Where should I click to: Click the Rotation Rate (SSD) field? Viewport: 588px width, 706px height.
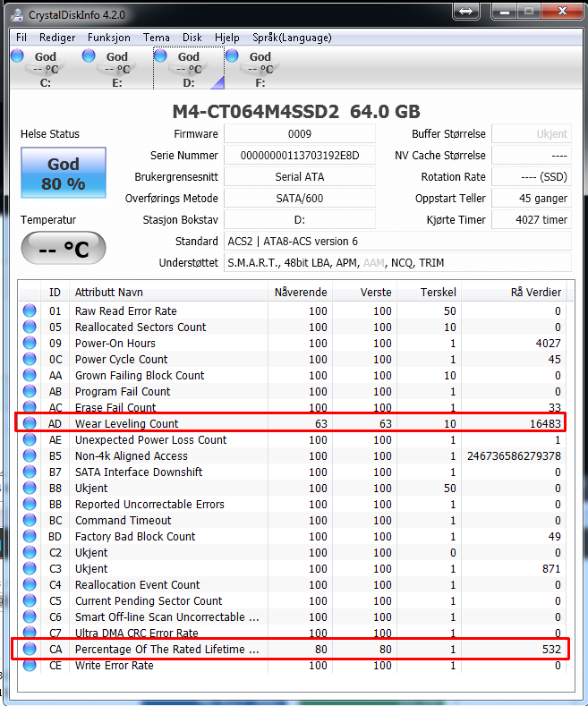[532, 177]
